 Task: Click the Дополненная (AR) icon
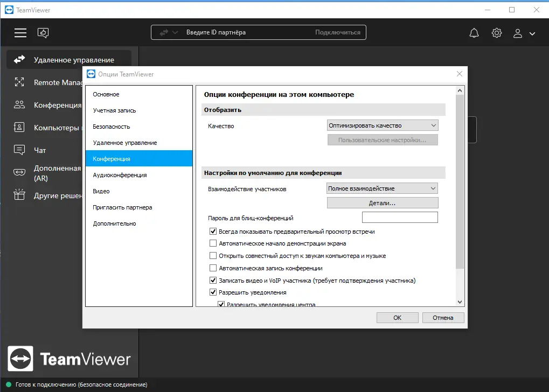[19, 172]
